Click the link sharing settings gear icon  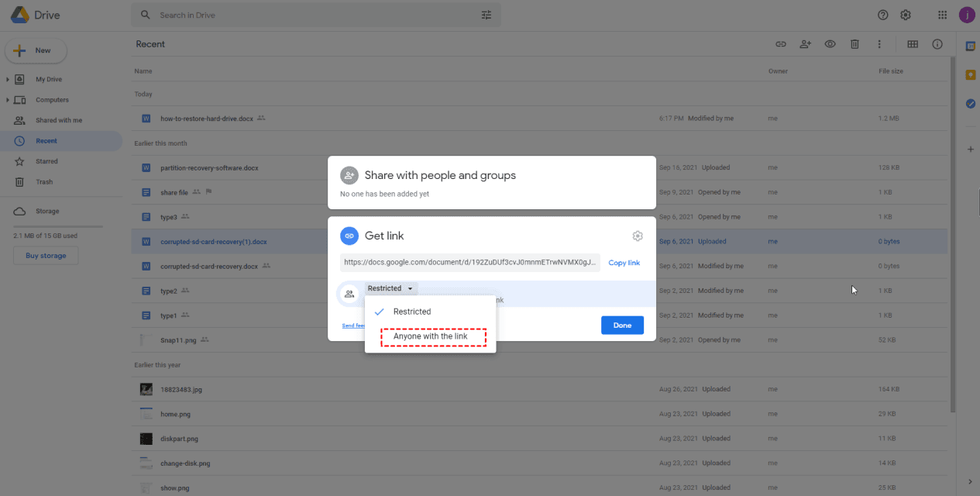click(637, 236)
